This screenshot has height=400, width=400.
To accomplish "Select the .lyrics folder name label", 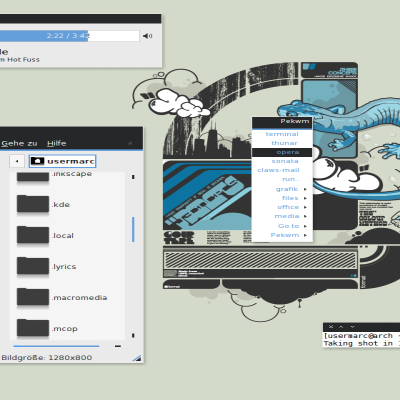I will [64, 267].
